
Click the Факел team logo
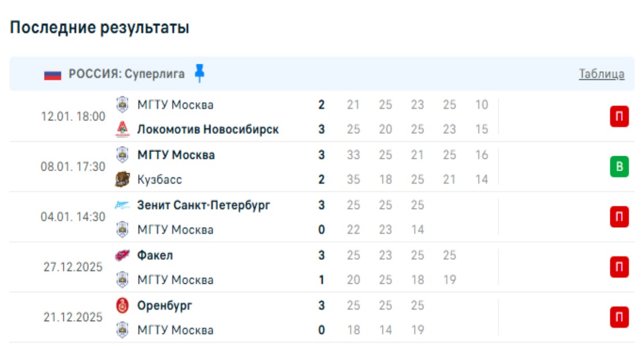[122, 255]
